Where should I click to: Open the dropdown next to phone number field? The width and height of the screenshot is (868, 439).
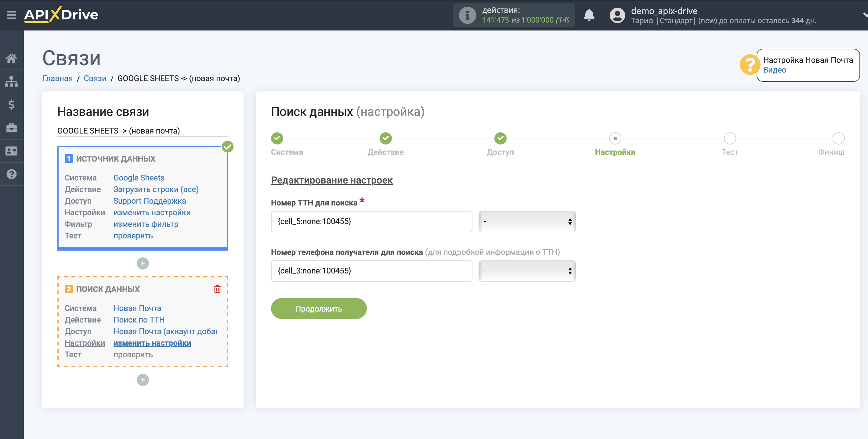(x=527, y=271)
